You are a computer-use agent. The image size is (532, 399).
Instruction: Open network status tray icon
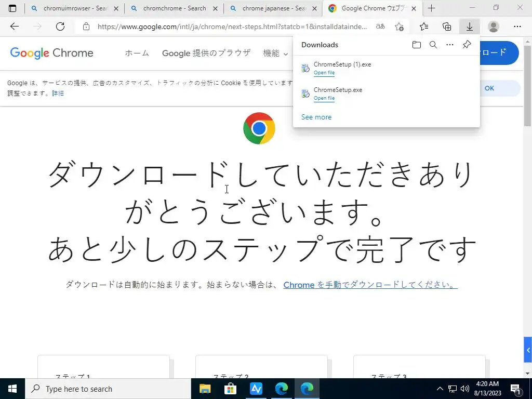tap(453, 389)
